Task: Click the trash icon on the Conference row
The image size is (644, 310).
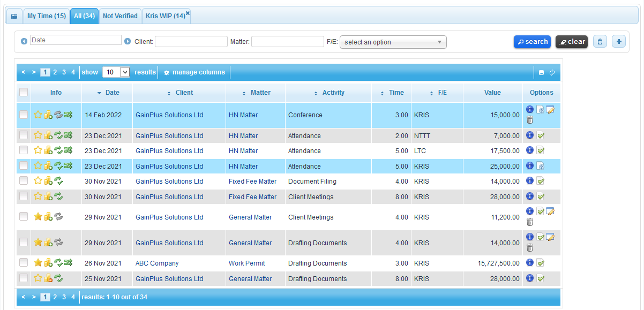Action: point(530,120)
